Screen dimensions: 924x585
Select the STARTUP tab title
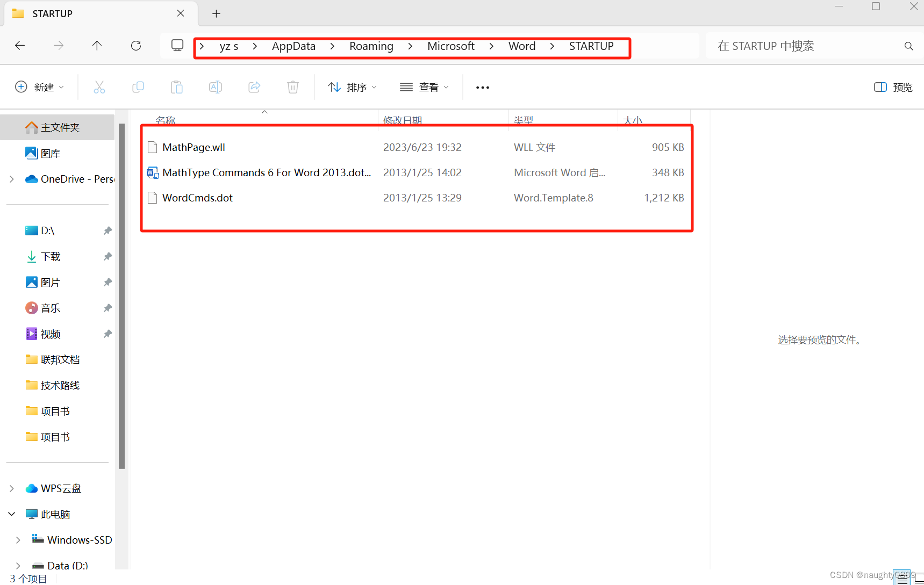tap(52, 14)
